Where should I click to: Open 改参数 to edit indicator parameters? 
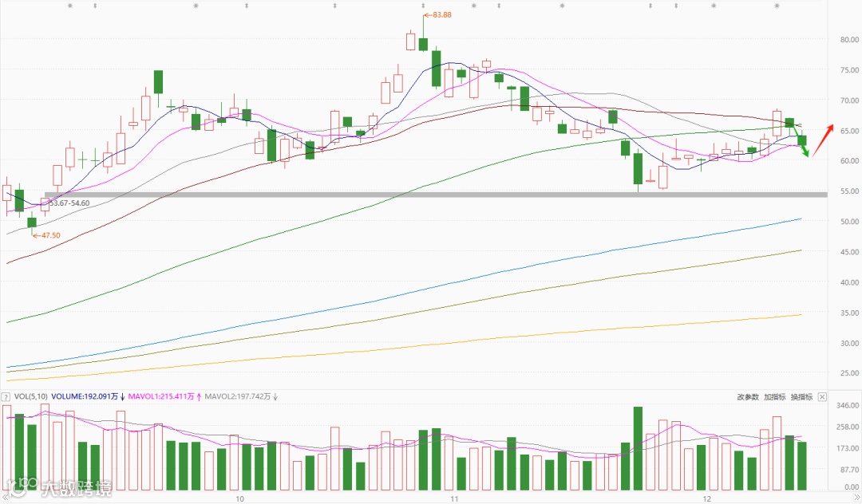click(748, 397)
